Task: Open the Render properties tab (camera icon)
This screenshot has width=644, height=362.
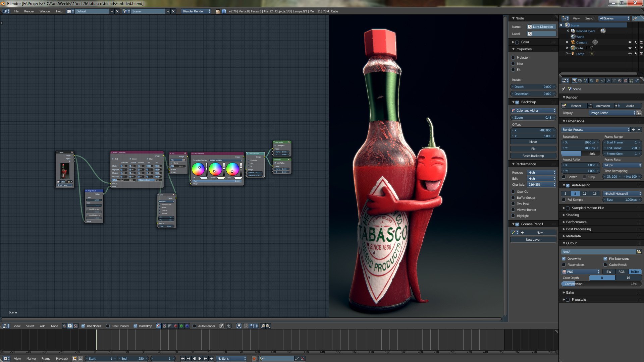Action: (x=574, y=81)
